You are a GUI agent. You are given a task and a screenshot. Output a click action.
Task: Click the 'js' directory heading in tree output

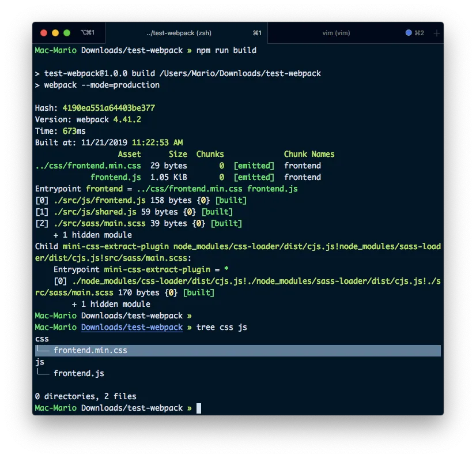(x=40, y=362)
